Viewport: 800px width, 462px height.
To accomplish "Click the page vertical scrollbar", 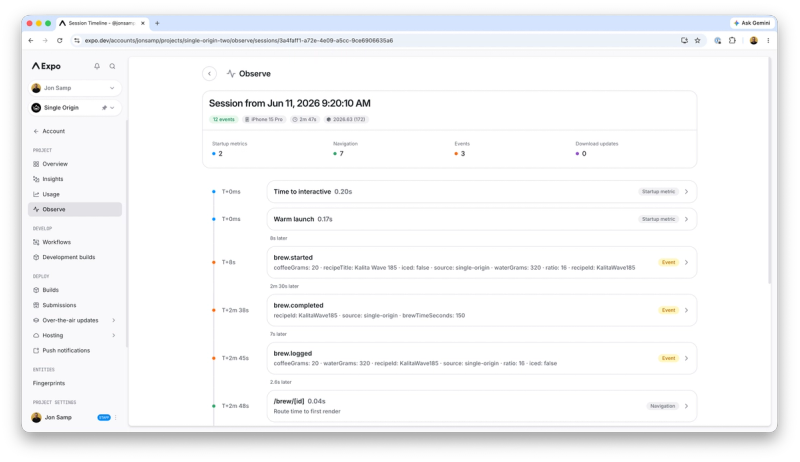I will point(769,171).
